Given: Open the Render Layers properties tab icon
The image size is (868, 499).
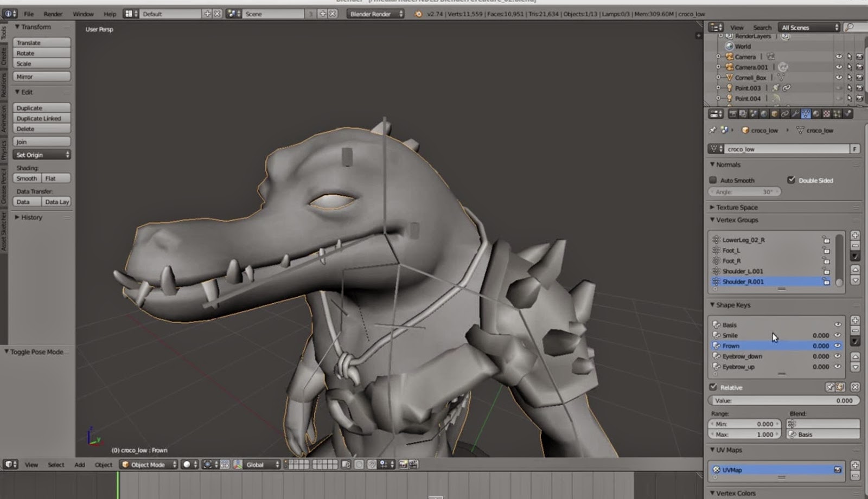Looking at the screenshot, I should pyautogui.click(x=743, y=114).
